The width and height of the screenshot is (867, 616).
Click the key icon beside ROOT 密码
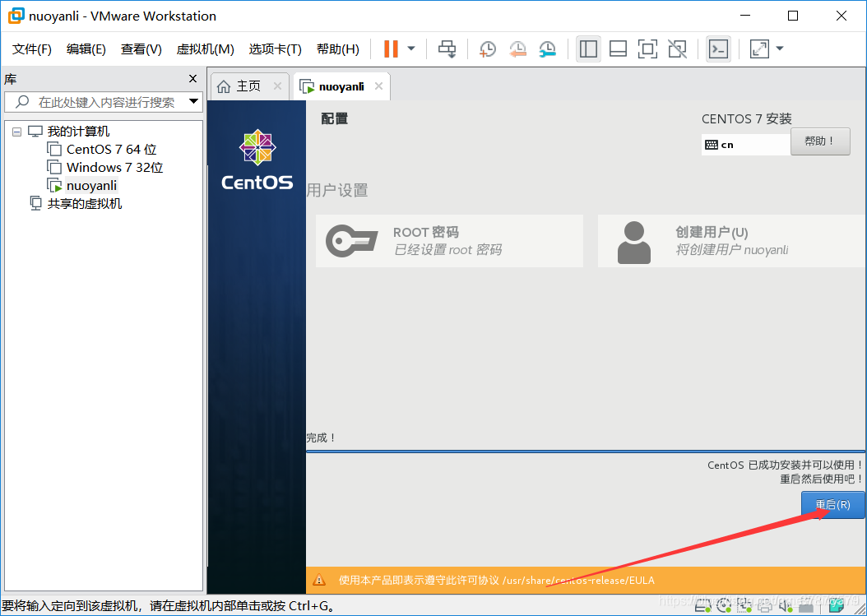pyautogui.click(x=352, y=241)
